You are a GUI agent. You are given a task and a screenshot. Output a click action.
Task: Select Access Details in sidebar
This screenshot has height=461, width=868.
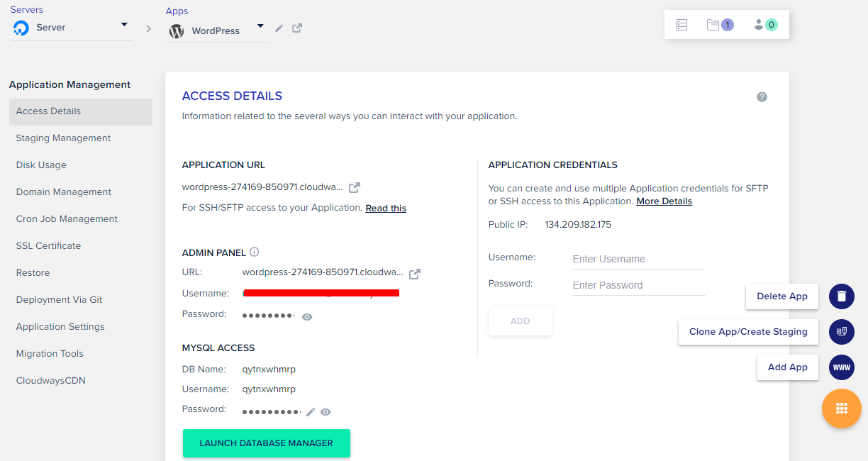[81, 111]
